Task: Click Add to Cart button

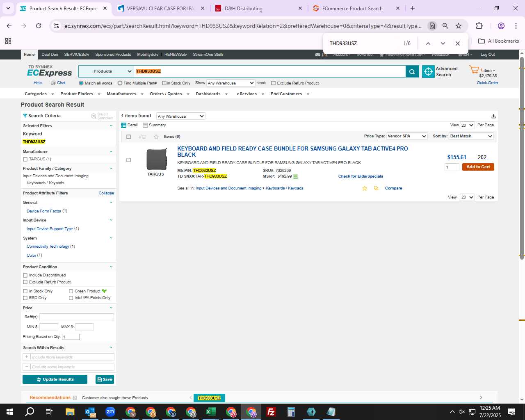Action: click(478, 167)
